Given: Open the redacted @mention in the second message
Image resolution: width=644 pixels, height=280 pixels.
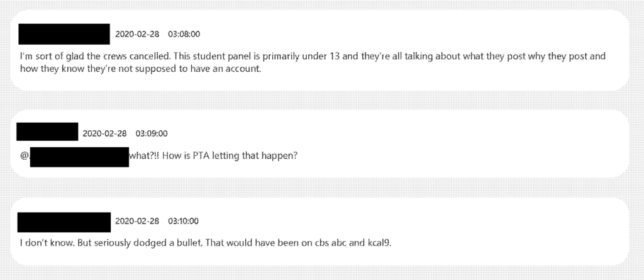Looking at the screenshot, I should (79, 157).
